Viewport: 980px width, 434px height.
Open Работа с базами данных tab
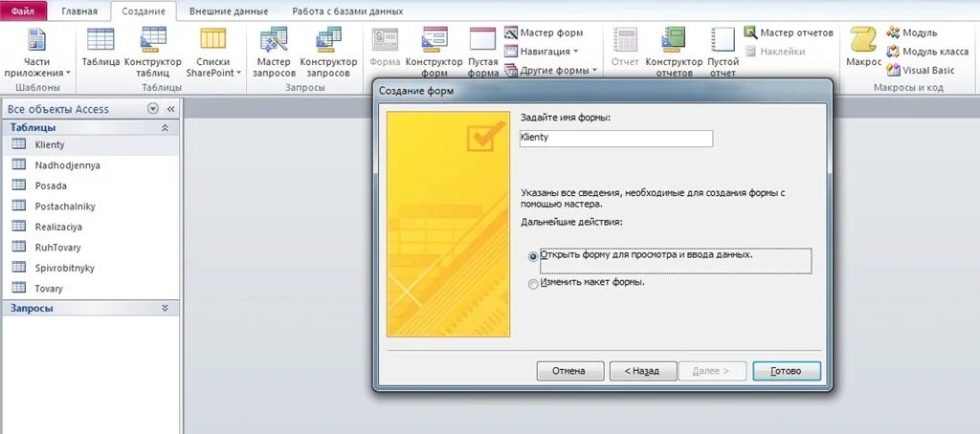347,11
